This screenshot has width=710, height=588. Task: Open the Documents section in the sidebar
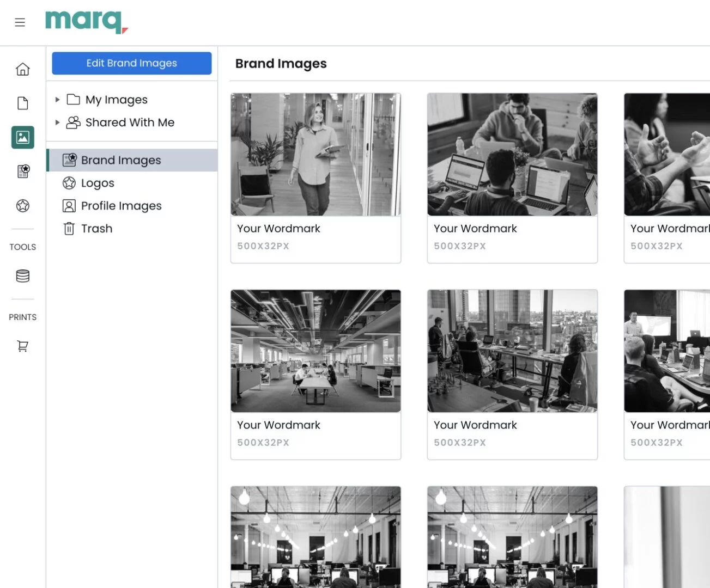[x=22, y=102]
